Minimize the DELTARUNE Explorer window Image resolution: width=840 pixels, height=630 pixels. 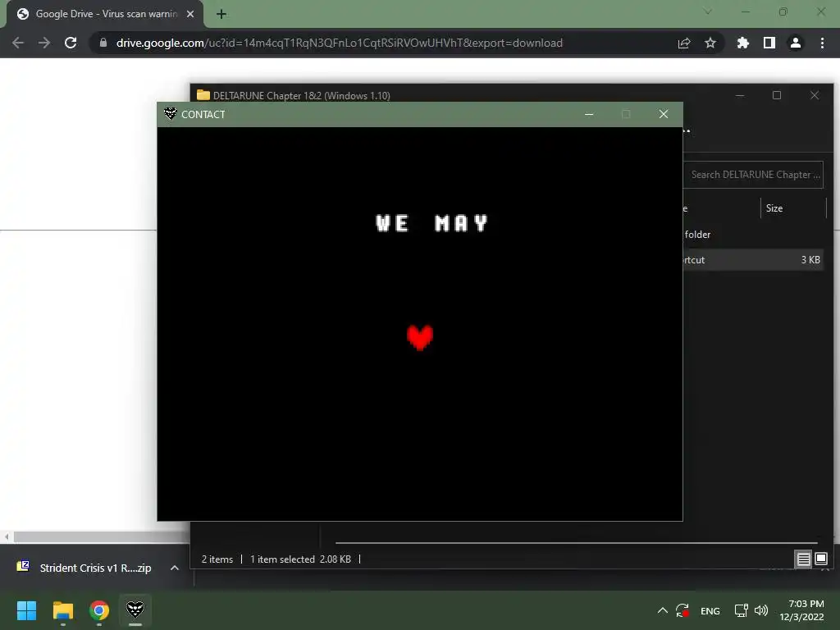[740, 95]
